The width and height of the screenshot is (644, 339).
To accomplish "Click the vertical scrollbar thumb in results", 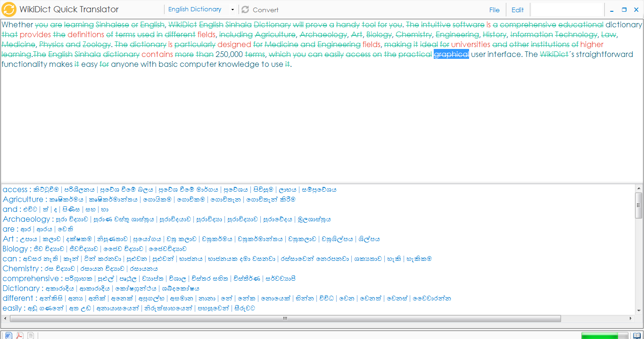I will 639,206.
